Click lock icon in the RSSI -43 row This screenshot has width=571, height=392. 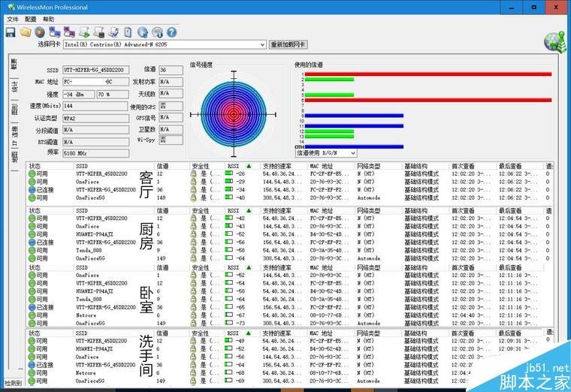193,226
